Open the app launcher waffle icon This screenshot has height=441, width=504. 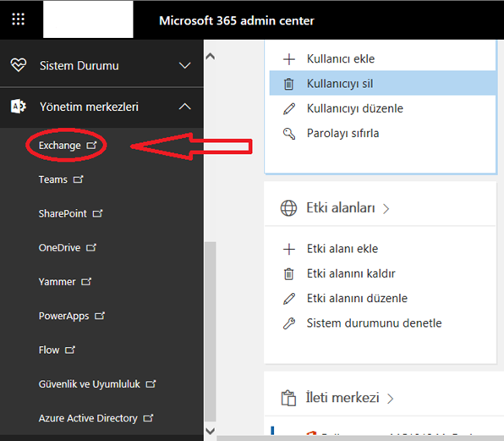[18, 19]
